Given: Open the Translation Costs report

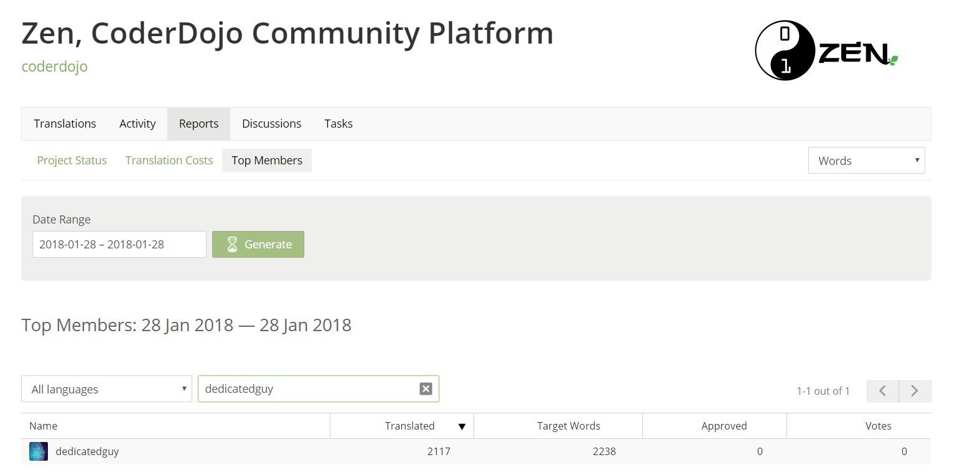Looking at the screenshot, I should tap(169, 161).
